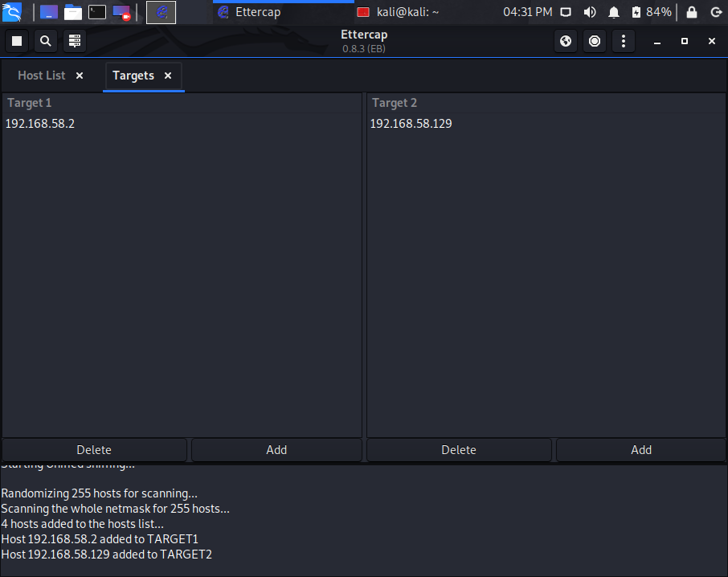Switch to the kali@kali terminal window

[x=398, y=12]
